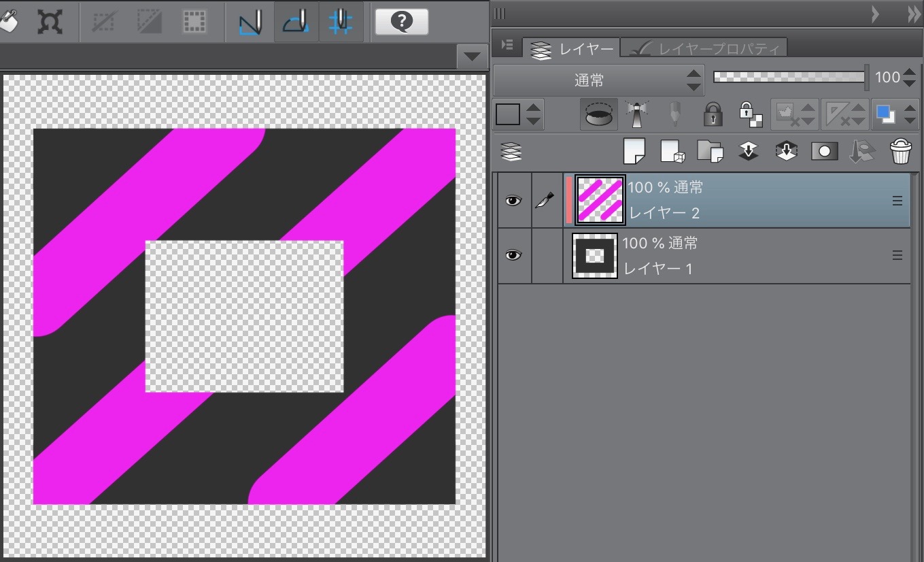This screenshot has height=562, width=924.
Task: Open the 通常 blending mode dropdown
Action: click(x=599, y=80)
